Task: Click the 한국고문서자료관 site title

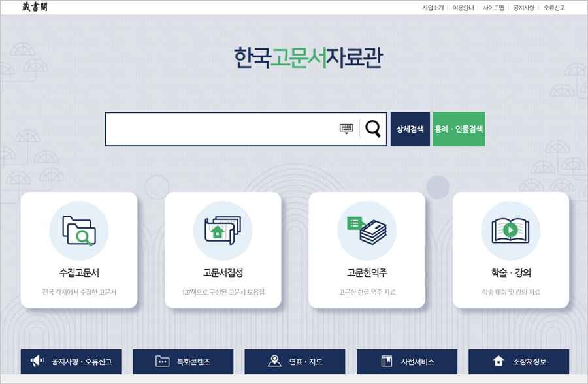Action: 308,57
